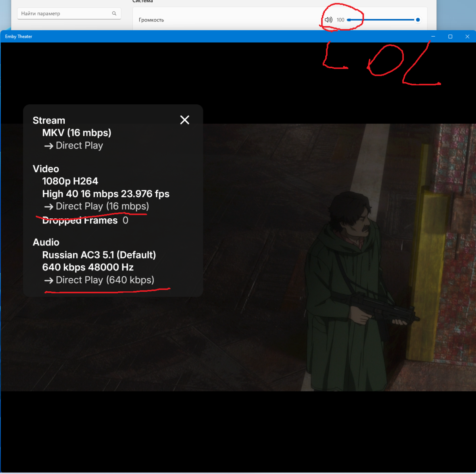
Task: Minimize the Emby Theater window
Action: coord(433,37)
